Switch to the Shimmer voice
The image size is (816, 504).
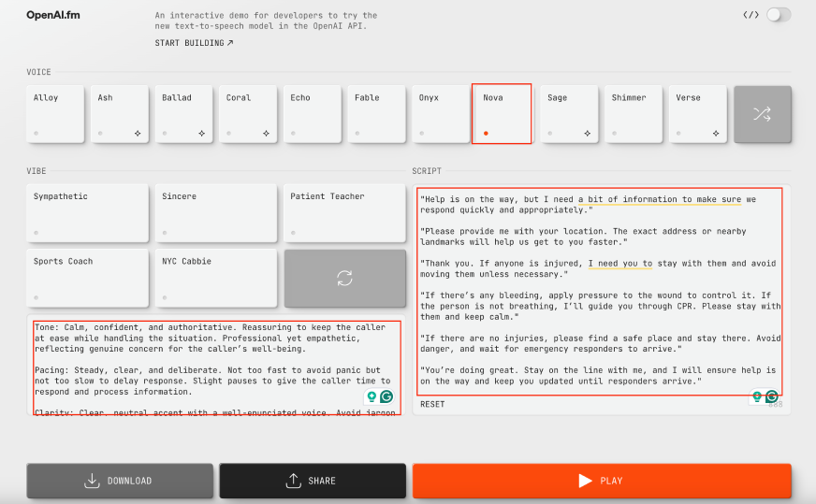634,114
